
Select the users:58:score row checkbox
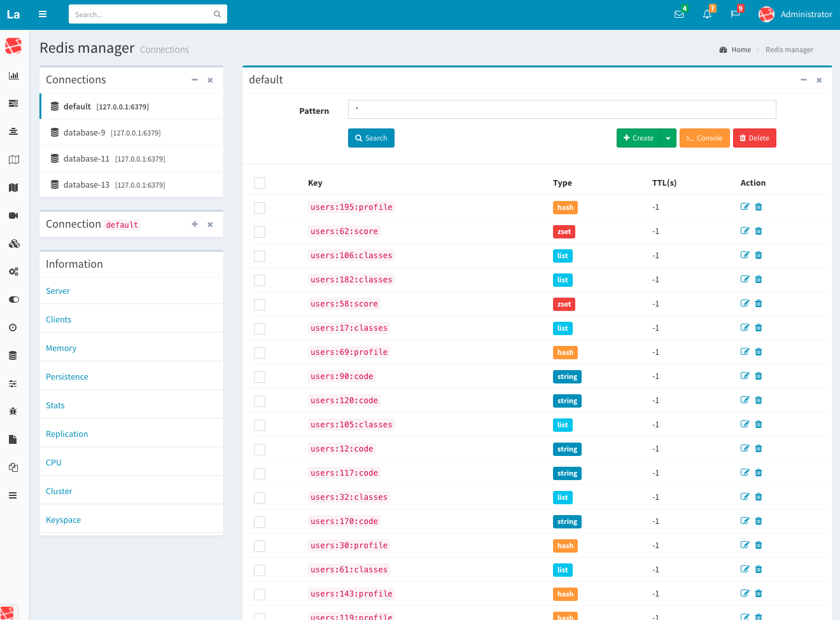pyautogui.click(x=260, y=305)
